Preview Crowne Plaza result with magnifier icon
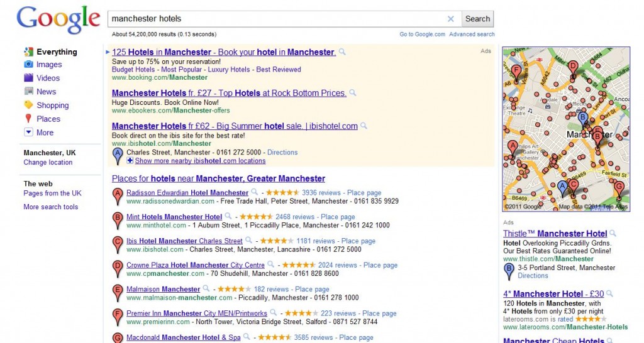This screenshot has height=343, width=644. 270,264
